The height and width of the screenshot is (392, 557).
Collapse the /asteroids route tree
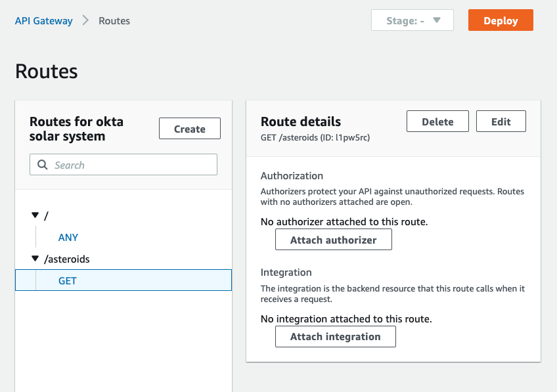pyautogui.click(x=35, y=259)
